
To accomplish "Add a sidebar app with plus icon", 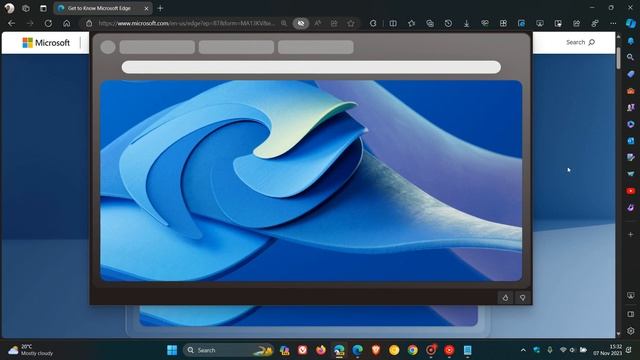I will click(x=631, y=234).
